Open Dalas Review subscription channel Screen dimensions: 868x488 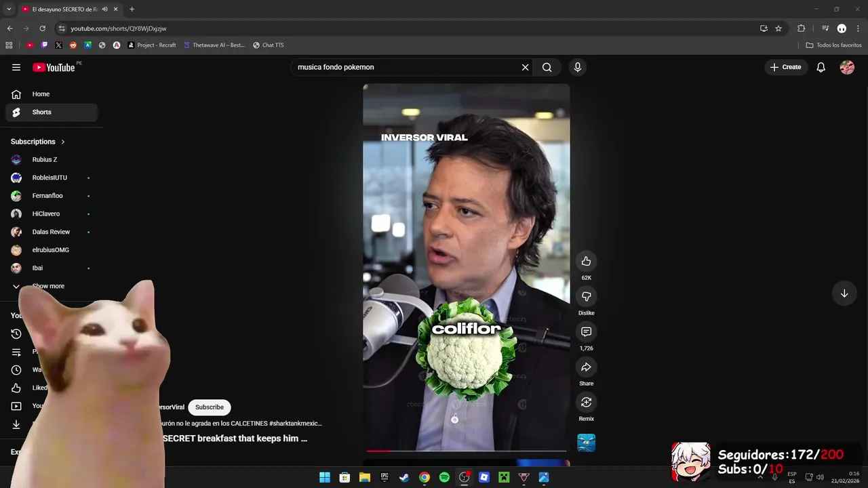coord(52,232)
